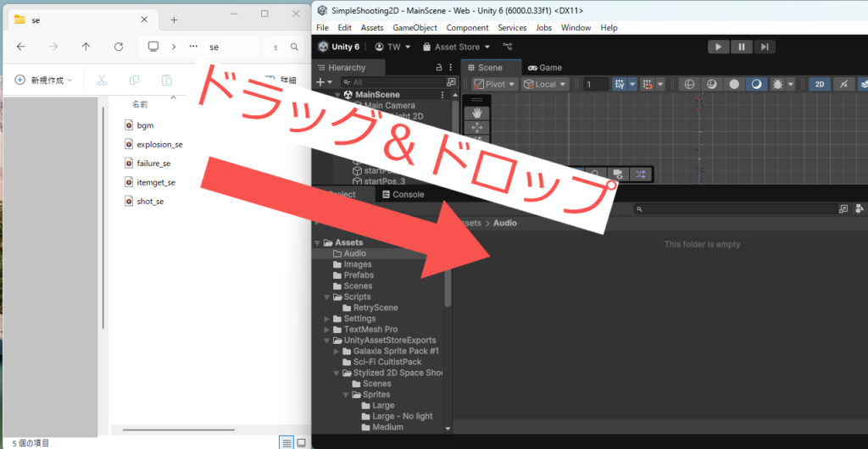The height and width of the screenshot is (449, 868).
Task: Open the Edit menu in Unity
Action: (344, 28)
